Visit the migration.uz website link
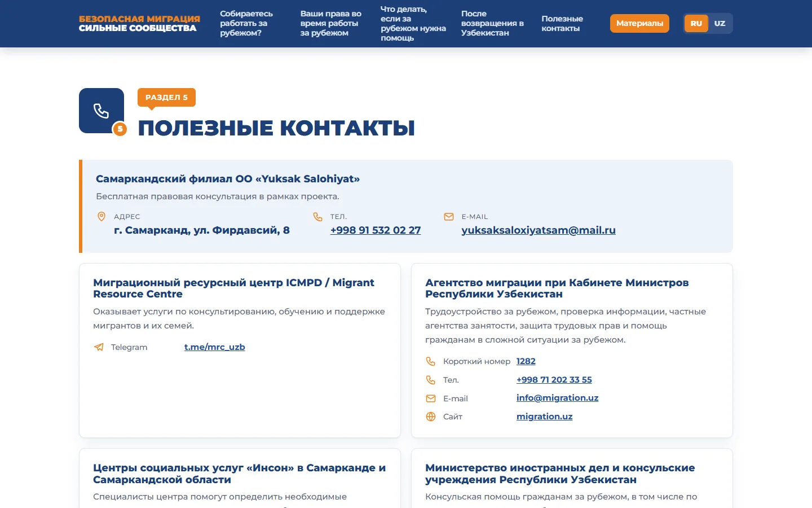Image resolution: width=812 pixels, height=508 pixels. 545,417
